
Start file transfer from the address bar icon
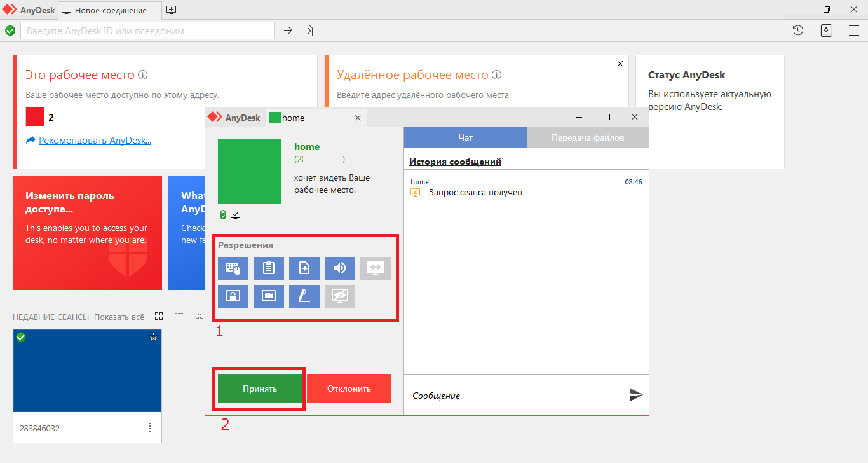(x=308, y=31)
